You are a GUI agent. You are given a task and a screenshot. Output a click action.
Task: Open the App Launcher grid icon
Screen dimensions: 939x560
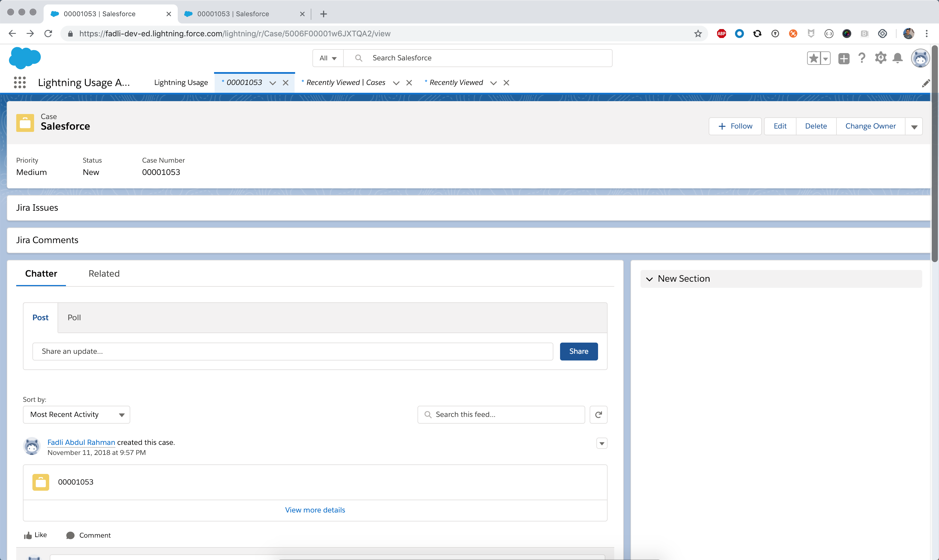point(20,82)
